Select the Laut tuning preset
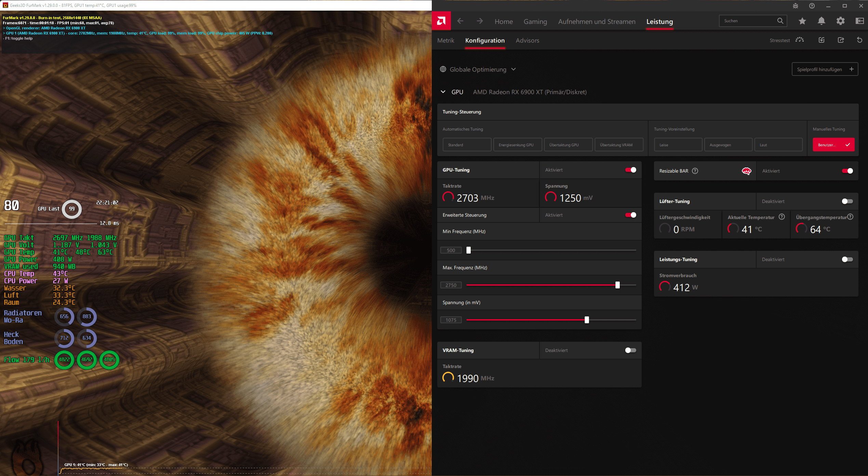This screenshot has width=868, height=476. coord(778,145)
